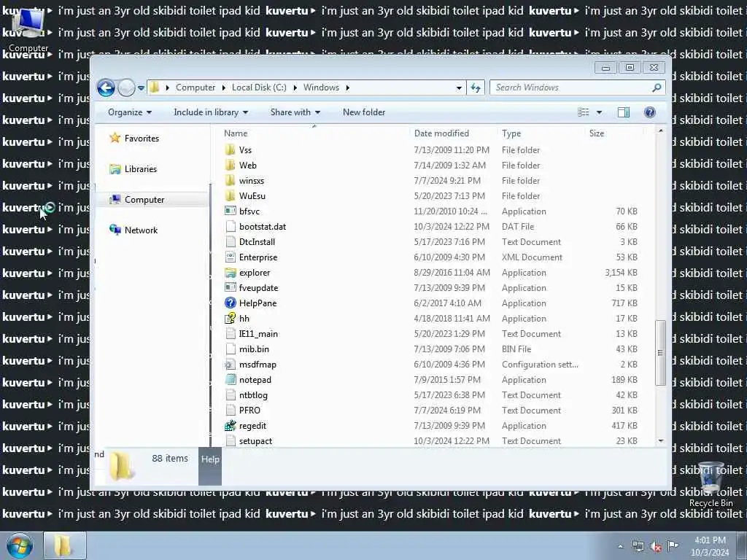747x560 pixels.
Task: Open the Recycle Bin desktop icon
Action: (x=711, y=485)
